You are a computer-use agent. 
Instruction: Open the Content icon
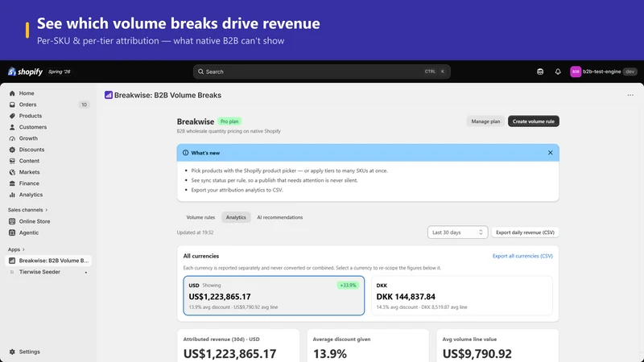tap(12, 161)
